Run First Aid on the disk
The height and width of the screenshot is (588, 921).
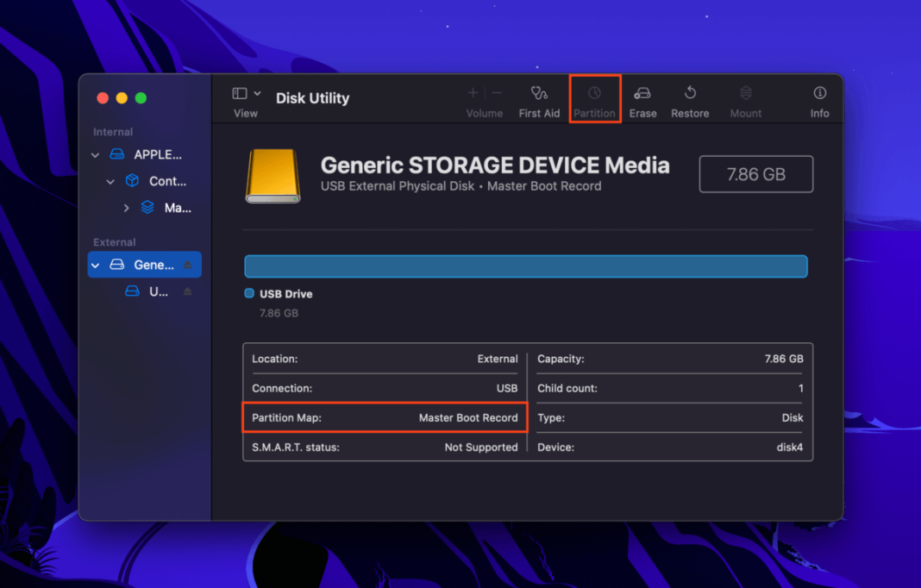pos(539,99)
